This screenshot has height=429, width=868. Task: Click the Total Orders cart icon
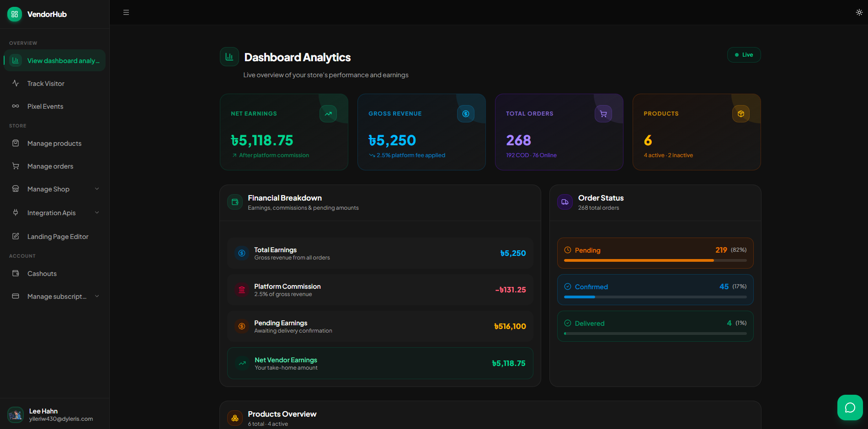[603, 114]
